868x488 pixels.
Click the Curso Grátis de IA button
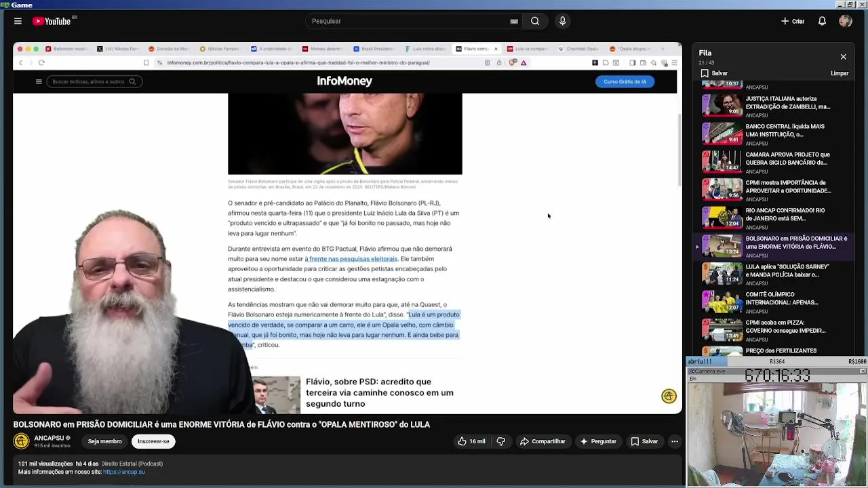click(625, 81)
